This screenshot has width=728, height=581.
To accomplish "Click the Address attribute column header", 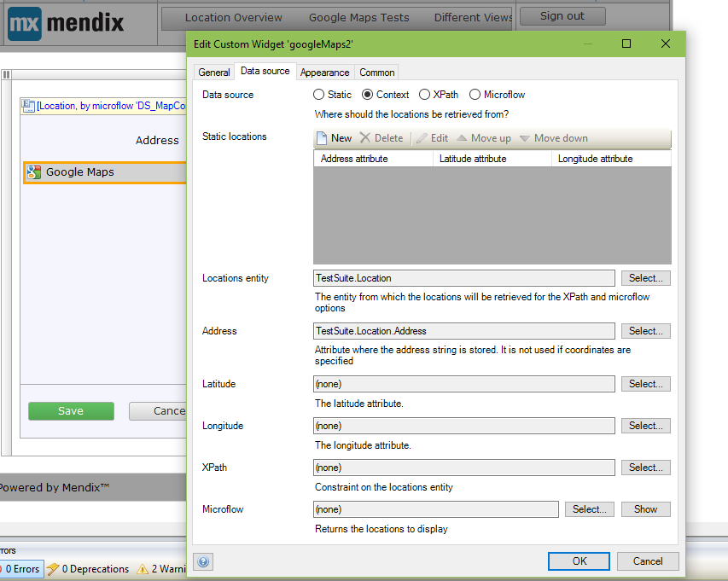I will click(x=373, y=159).
